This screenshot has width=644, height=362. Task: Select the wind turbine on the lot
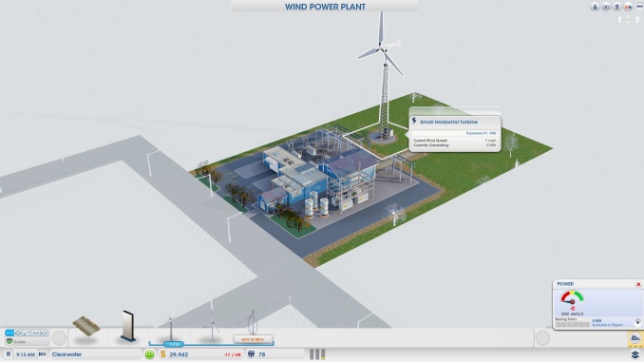383,78
